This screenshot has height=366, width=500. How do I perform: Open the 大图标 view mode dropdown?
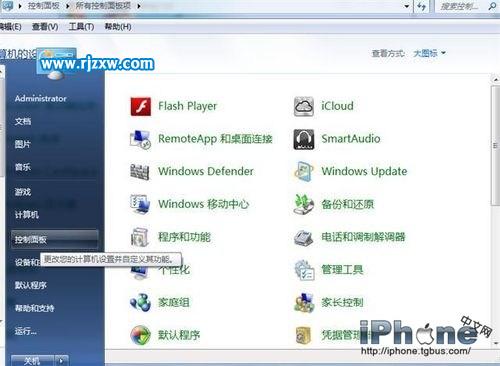(x=429, y=53)
